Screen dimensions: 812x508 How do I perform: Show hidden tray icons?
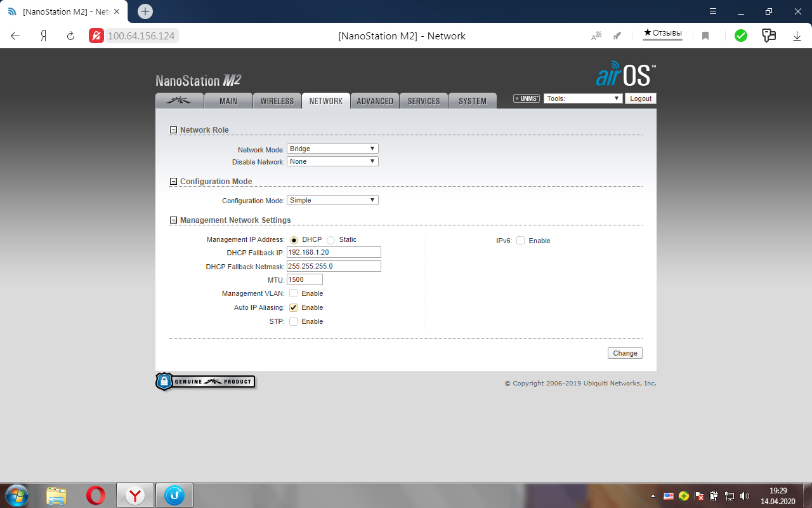653,496
